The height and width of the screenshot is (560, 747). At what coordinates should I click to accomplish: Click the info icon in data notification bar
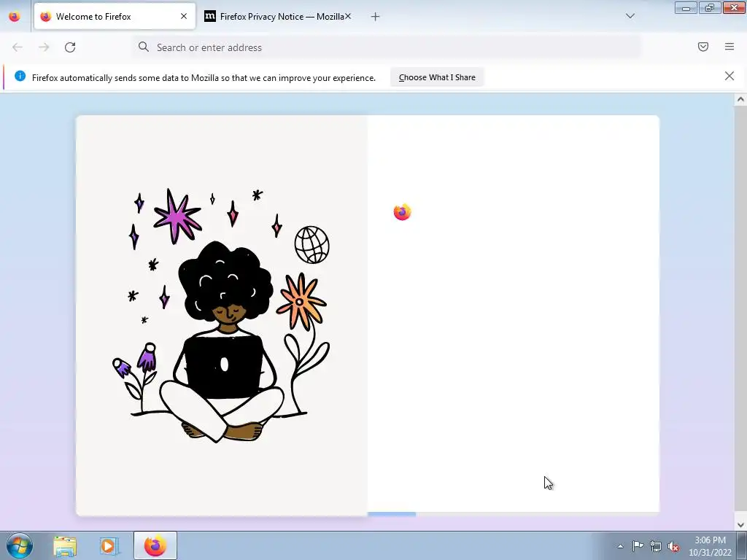coord(20,76)
